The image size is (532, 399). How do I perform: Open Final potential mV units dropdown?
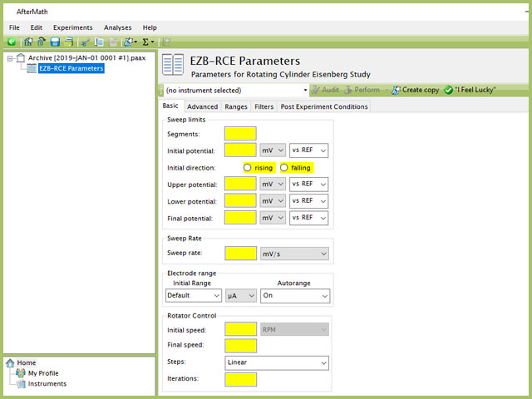[x=273, y=218]
